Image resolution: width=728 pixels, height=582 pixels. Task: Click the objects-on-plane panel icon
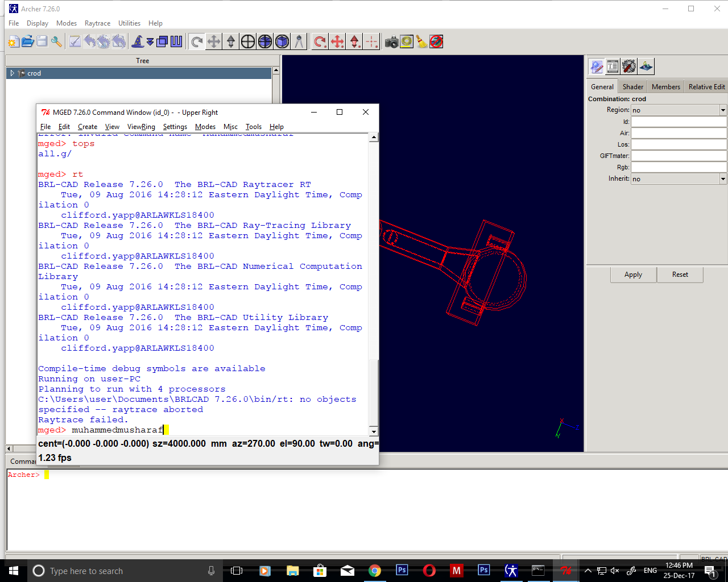click(x=646, y=66)
